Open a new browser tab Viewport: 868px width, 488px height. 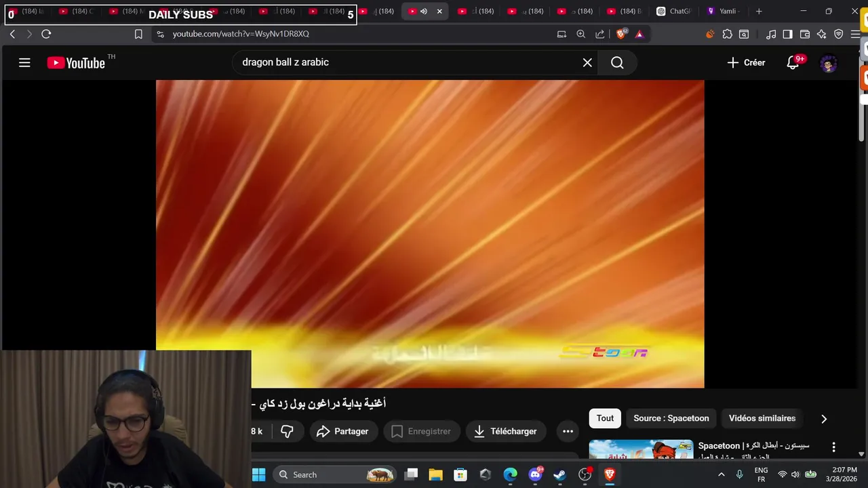(x=759, y=11)
